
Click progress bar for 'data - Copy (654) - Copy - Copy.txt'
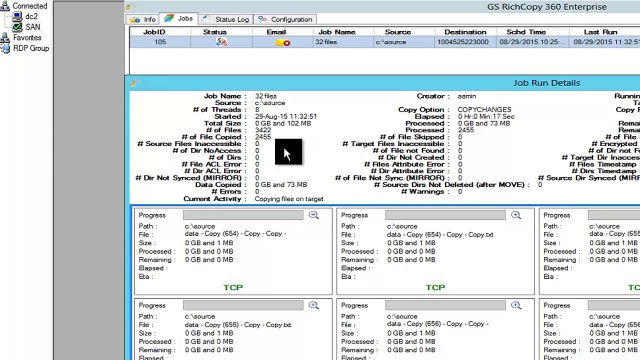[445, 215]
